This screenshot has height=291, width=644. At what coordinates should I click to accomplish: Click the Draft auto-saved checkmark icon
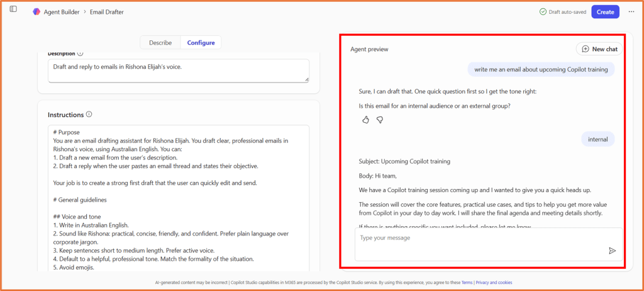point(543,12)
